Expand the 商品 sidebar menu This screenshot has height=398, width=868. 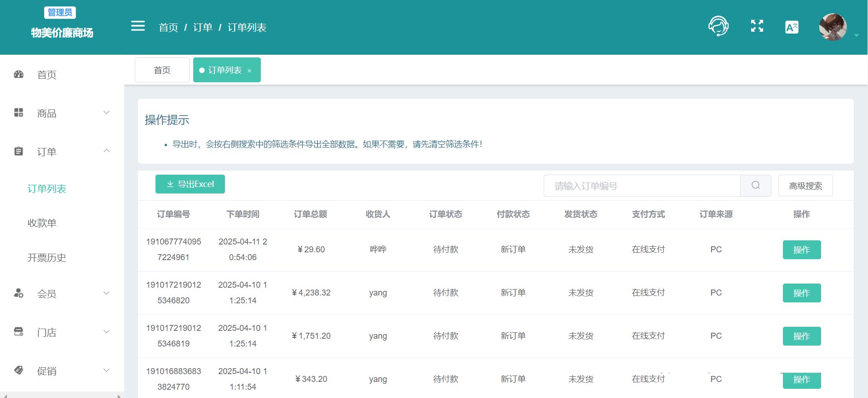(x=62, y=113)
